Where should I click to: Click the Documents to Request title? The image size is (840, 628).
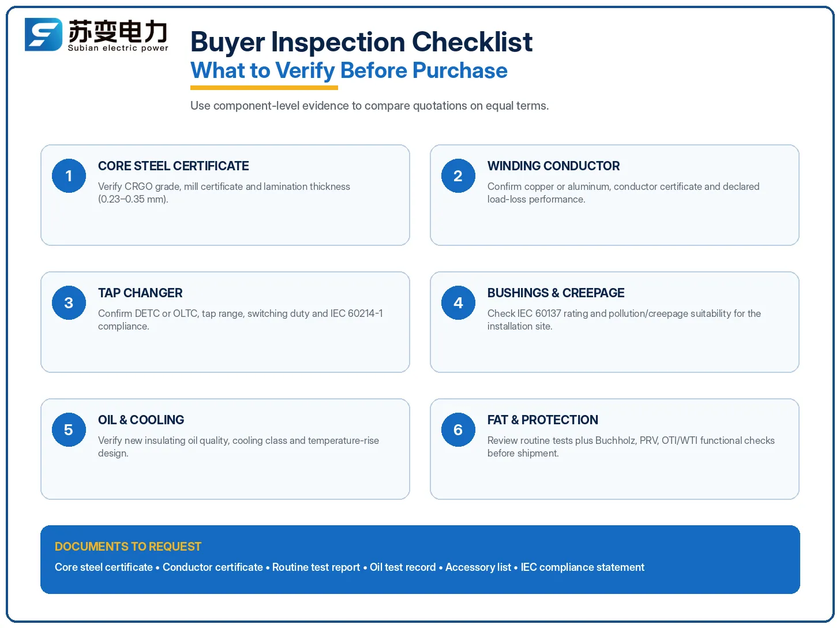click(x=128, y=547)
